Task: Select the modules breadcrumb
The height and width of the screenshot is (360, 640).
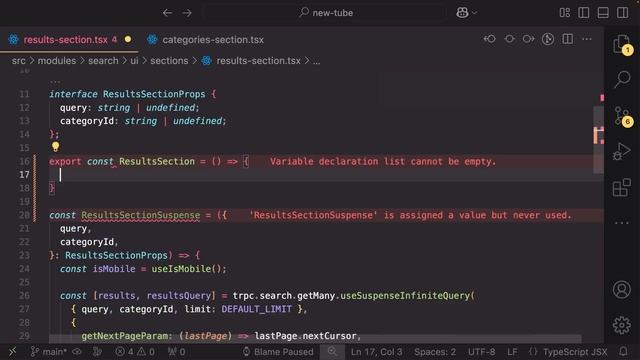Action: tap(57, 61)
